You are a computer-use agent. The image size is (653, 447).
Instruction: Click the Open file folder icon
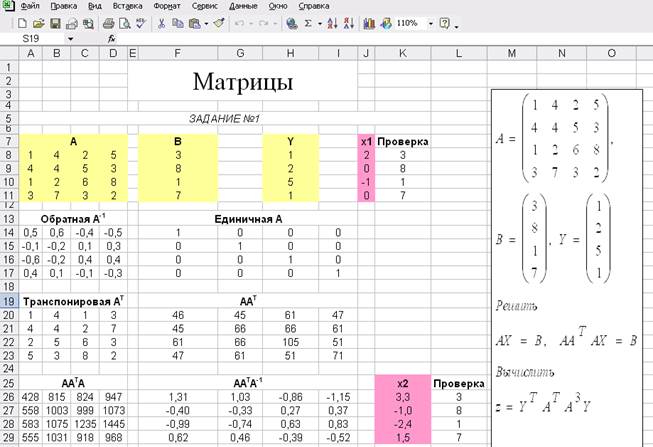38,23
